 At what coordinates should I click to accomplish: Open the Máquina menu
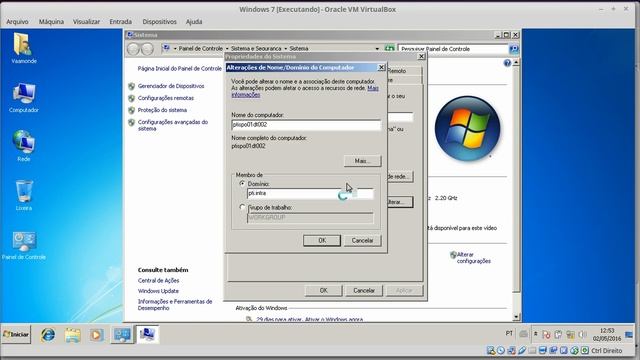coord(51,22)
